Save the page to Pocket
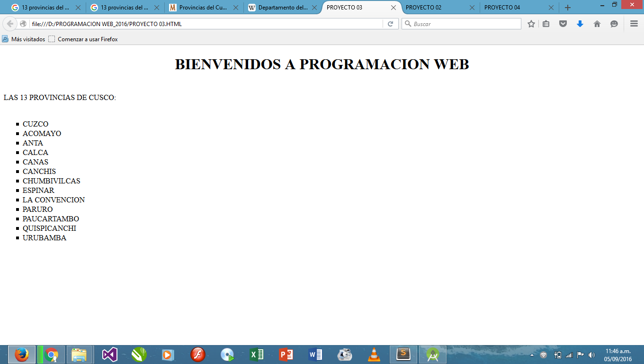The image size is (644, 364). pyautogui.click(x=563, y=24)
